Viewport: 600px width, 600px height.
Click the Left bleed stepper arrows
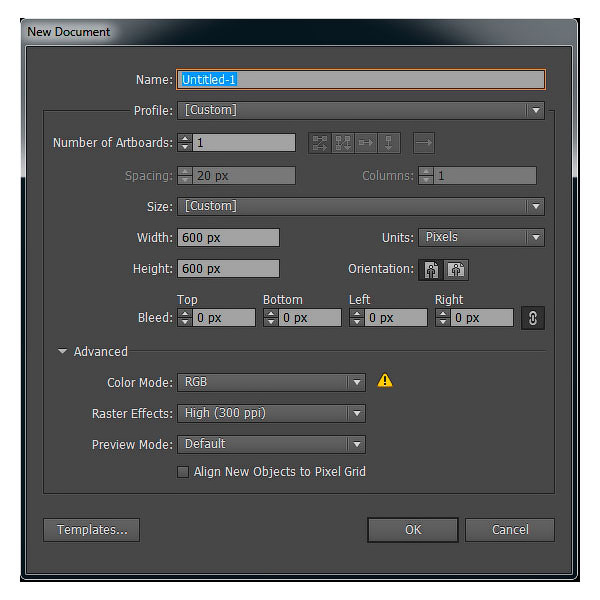pos(357,318)
